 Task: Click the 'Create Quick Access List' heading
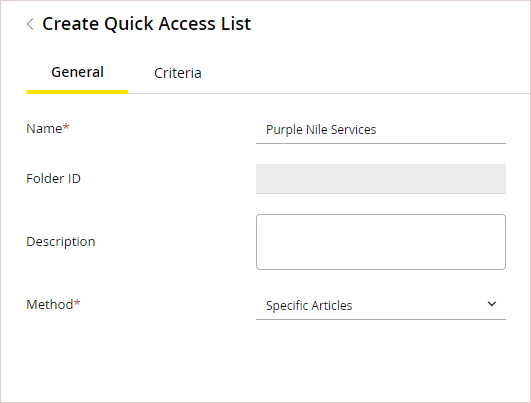[x=147, y=24]
